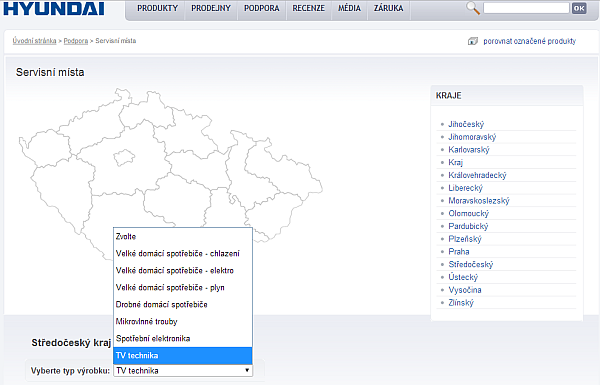This screenshot has height=385, width=600.
Task: Go to Podpora breadcrumb link
Action: (76, 41)
